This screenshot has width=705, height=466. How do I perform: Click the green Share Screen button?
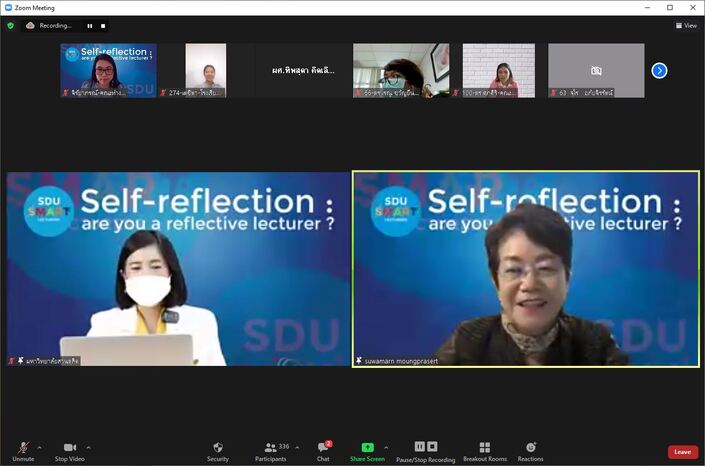coord(367,452)
